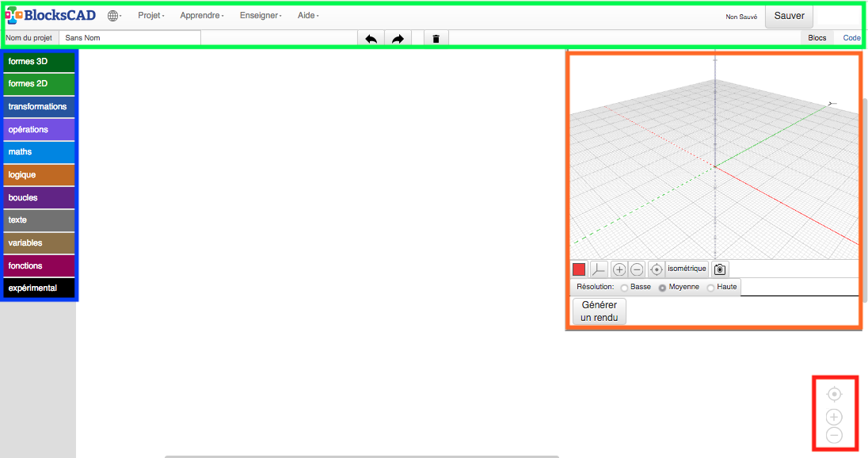Switch to the Blocs tab

pos(817,38)
